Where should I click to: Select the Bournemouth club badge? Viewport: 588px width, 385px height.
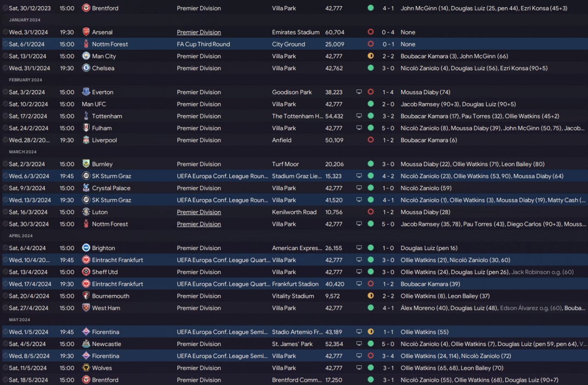coord(86,296)
